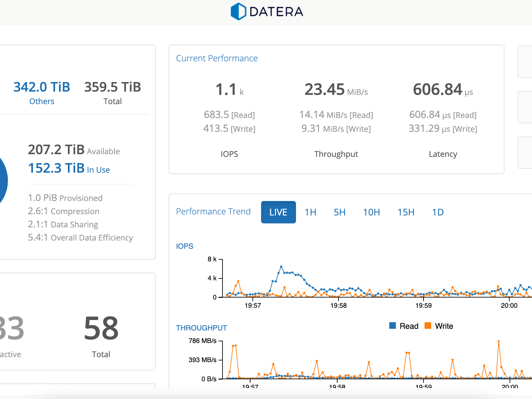This screenshot has height=399, width=532.
Task: Click the 58 Total count
Action: (x=101, y=328)
